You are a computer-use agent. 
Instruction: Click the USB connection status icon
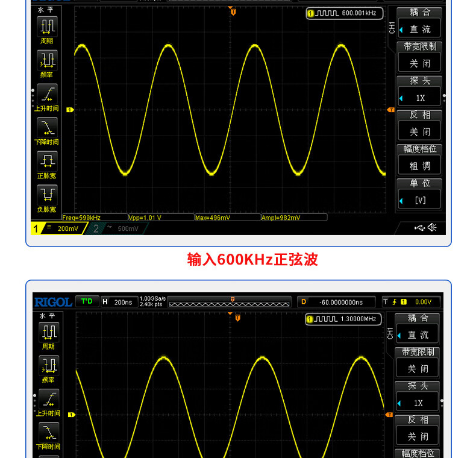coord(419,227)
